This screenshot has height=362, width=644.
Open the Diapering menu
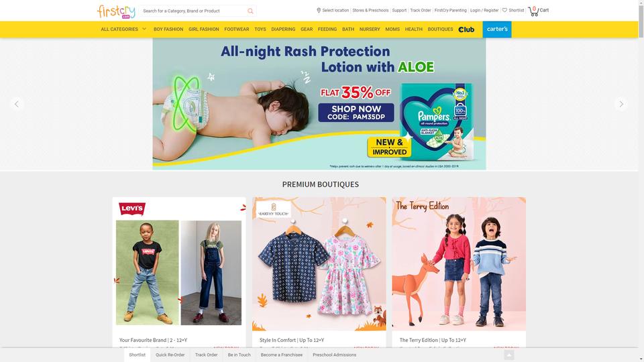(x=283, y=29)
